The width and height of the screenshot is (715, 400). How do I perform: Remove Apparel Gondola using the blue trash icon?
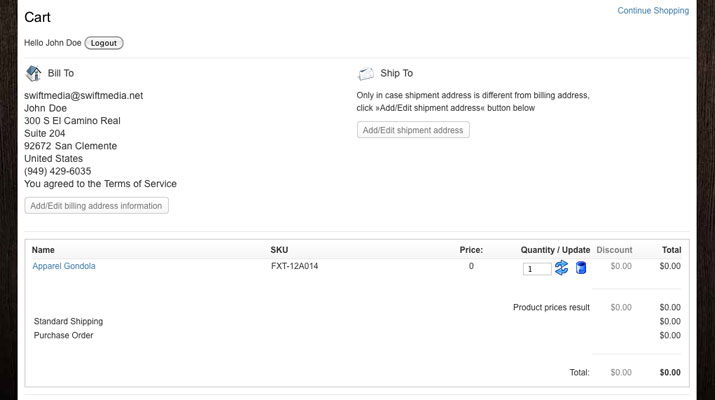580,268
